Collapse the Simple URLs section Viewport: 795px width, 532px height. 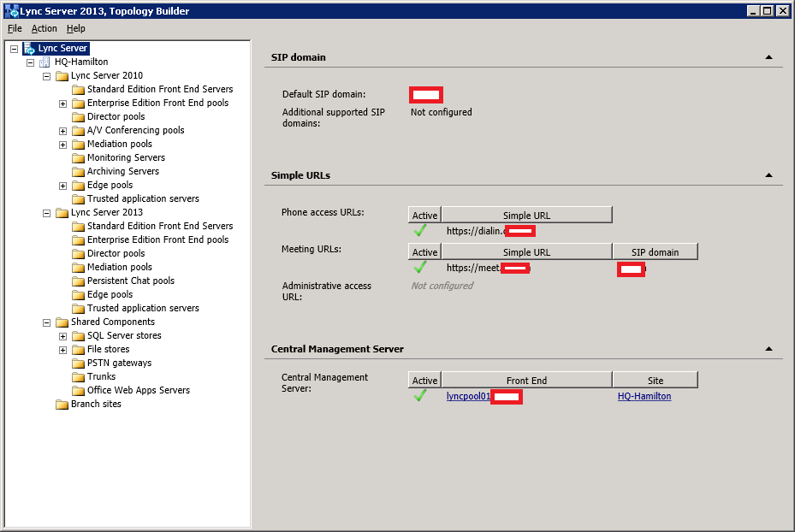click(768, 175)
